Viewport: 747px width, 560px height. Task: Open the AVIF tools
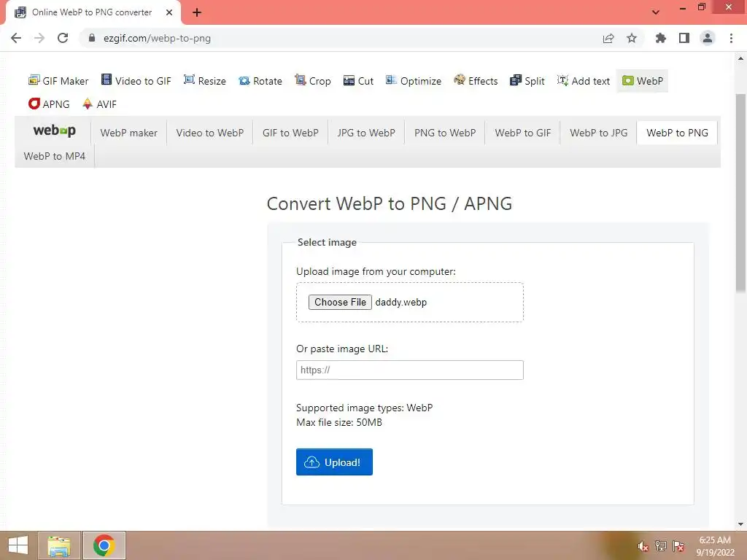[x=99, y=104]
